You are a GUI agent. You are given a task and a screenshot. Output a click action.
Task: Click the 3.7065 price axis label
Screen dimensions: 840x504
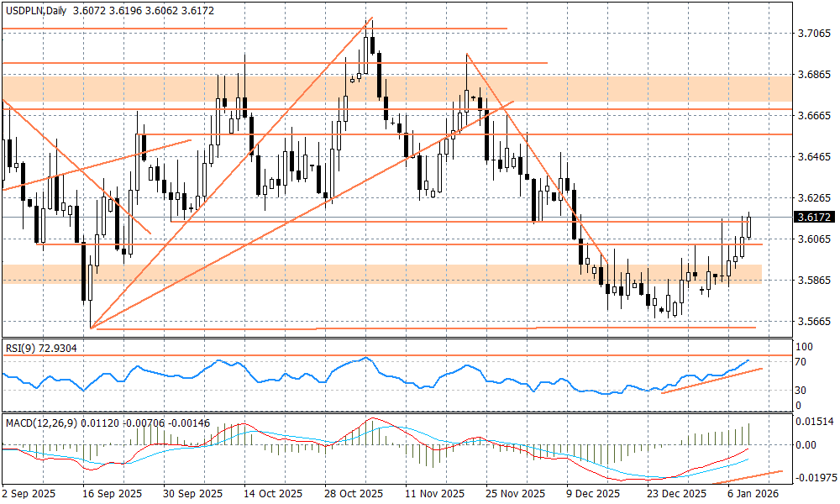[x=812, y=34]
